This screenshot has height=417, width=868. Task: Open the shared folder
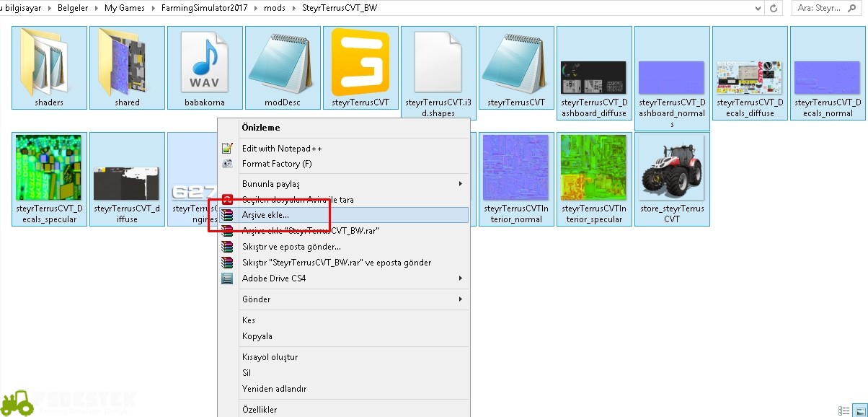click(127, 68)
